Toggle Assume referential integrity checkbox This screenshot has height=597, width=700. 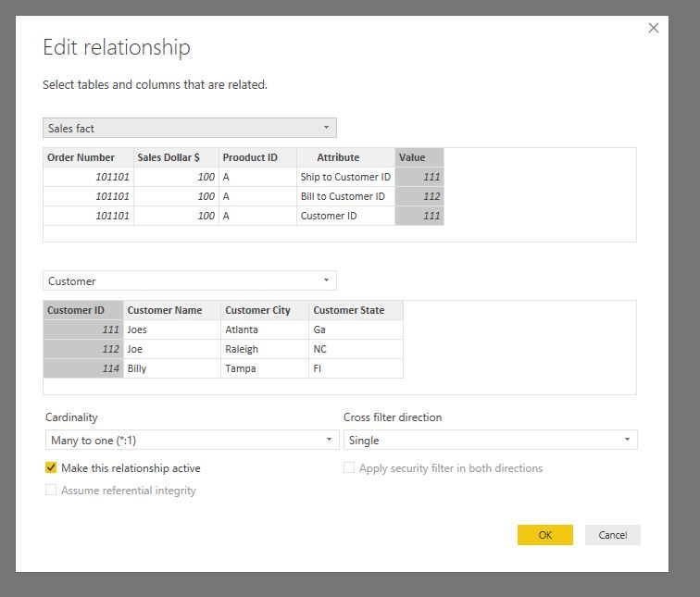51,490
